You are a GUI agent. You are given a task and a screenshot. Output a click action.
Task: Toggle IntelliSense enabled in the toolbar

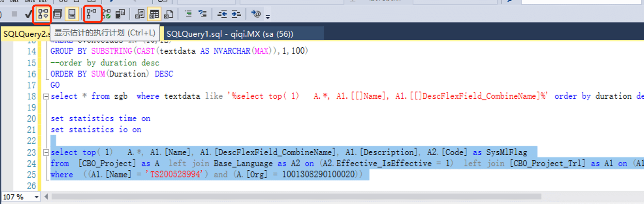point(72,14)
